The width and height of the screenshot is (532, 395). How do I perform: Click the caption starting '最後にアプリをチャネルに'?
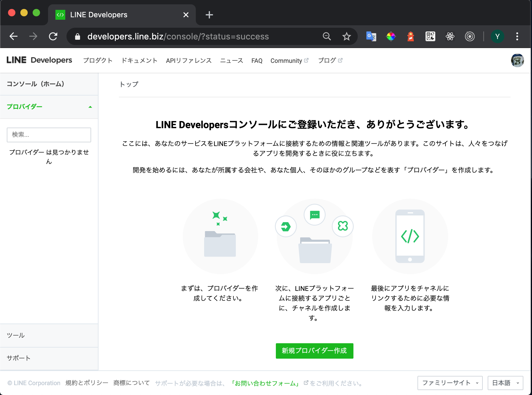click(410, 298)
